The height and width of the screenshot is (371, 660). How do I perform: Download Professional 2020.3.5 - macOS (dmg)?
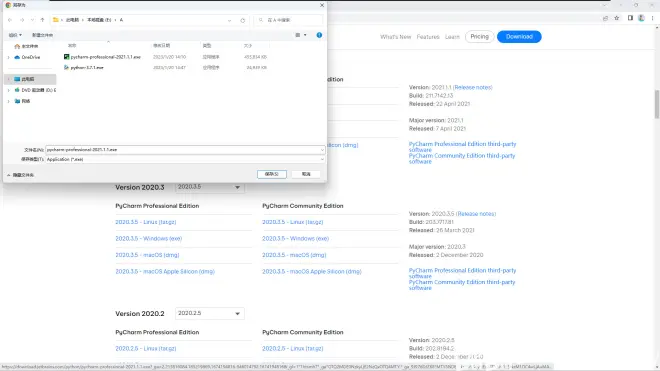pos(147,255)
